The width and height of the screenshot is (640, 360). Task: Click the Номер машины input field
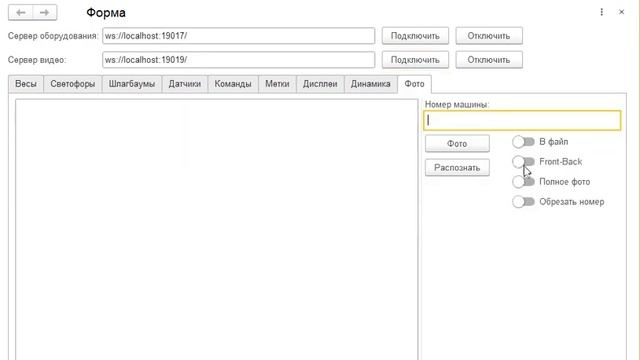(522, 120)
